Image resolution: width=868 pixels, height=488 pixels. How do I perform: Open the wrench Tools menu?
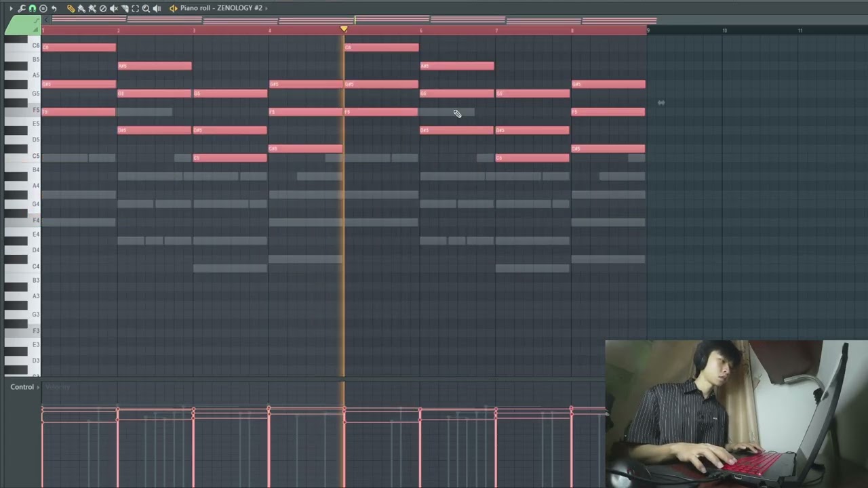coord(22,9)
